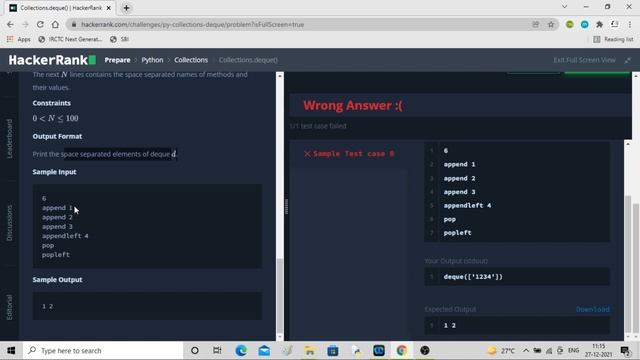Open Task View on taskbar
The width and height of the screenshot is (640, 360).
tap(217, 351)
